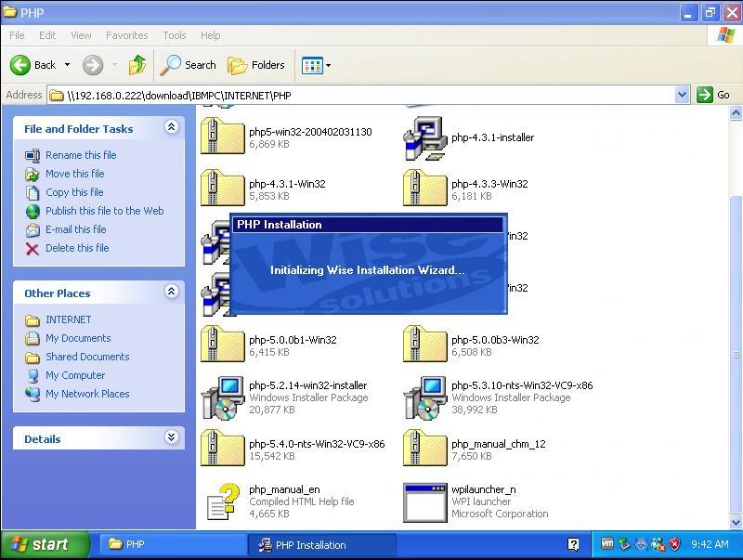Select the php-4.3.1-installer icon
Screen dimensions: 743x560
click(424, 138)
